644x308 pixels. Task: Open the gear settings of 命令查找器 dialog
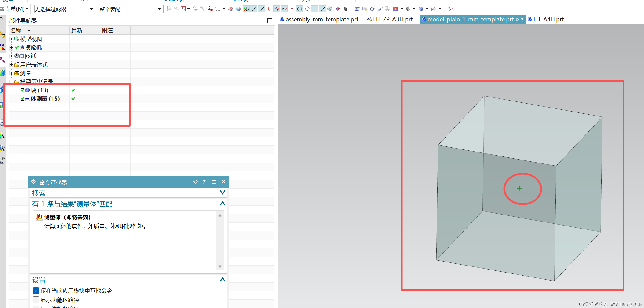34,182
